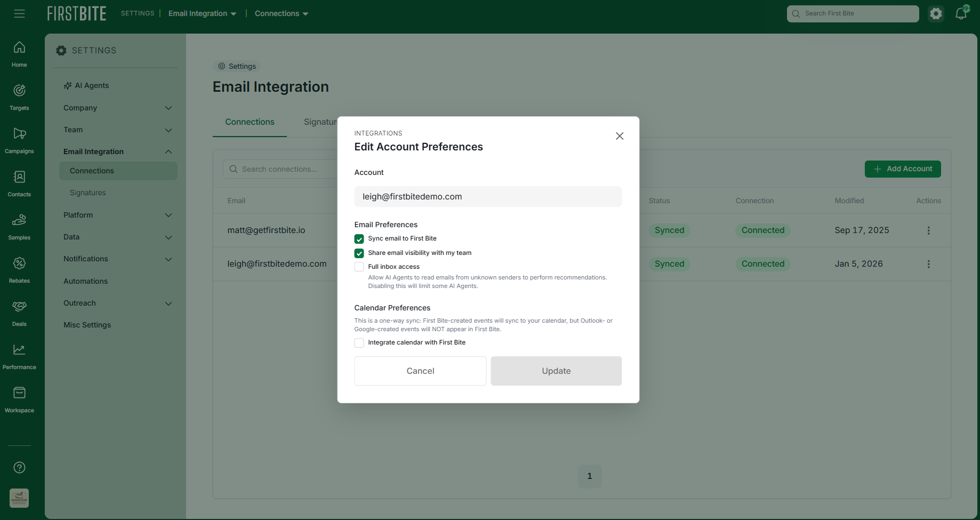Click the Settings gear panel heading icon
The image size is (980, 520).
[61, 50]
